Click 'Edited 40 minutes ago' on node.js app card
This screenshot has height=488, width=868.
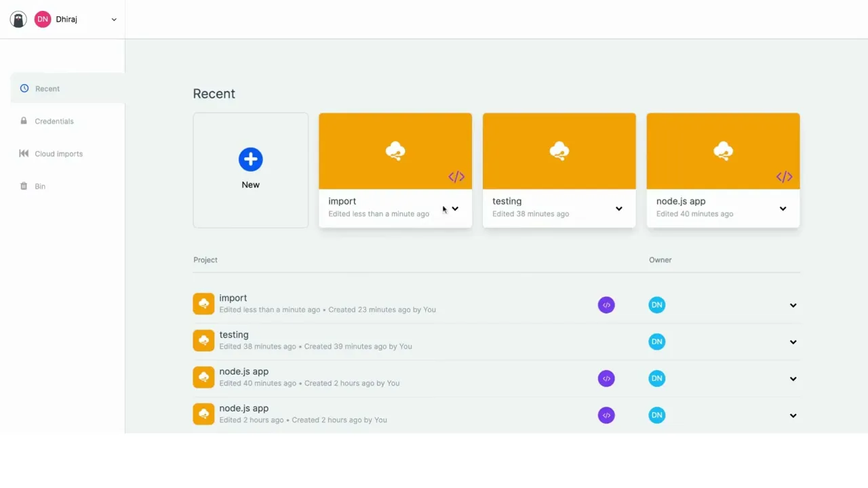click(695, 214)
